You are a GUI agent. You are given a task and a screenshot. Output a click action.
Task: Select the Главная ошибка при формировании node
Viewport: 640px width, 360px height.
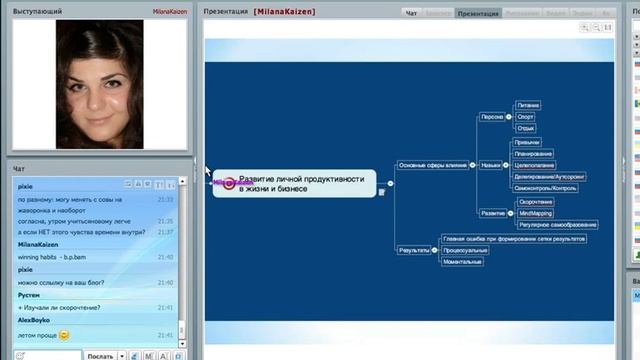pyautogui.click(x=514, y=239)
